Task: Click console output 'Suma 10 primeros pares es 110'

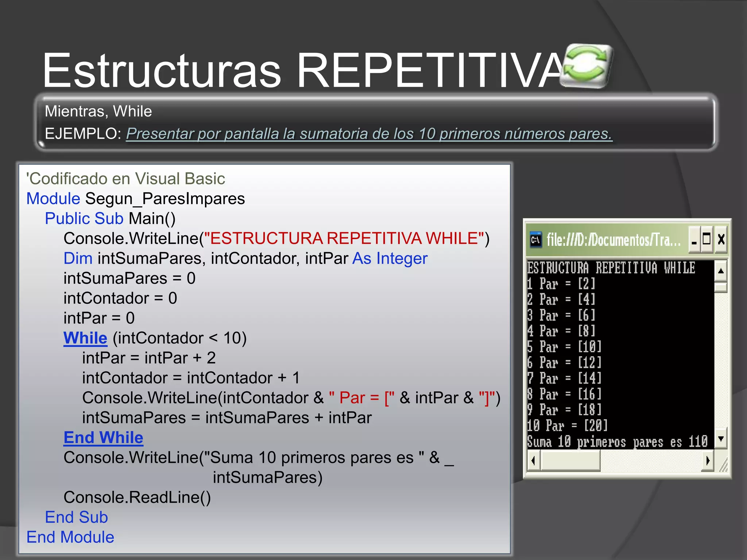Action: pos(618,442)
